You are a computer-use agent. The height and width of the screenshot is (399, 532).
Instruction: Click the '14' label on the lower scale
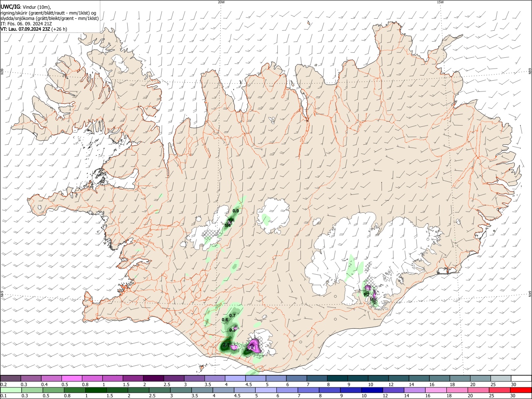pyautogui.click(x=407, y=396)
